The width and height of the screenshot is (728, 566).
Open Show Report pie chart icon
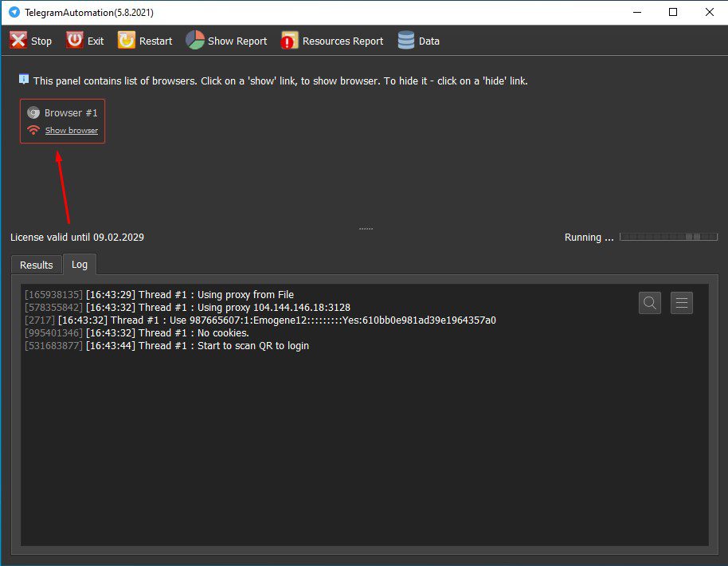pyautogui.click(x=195, y=41)
